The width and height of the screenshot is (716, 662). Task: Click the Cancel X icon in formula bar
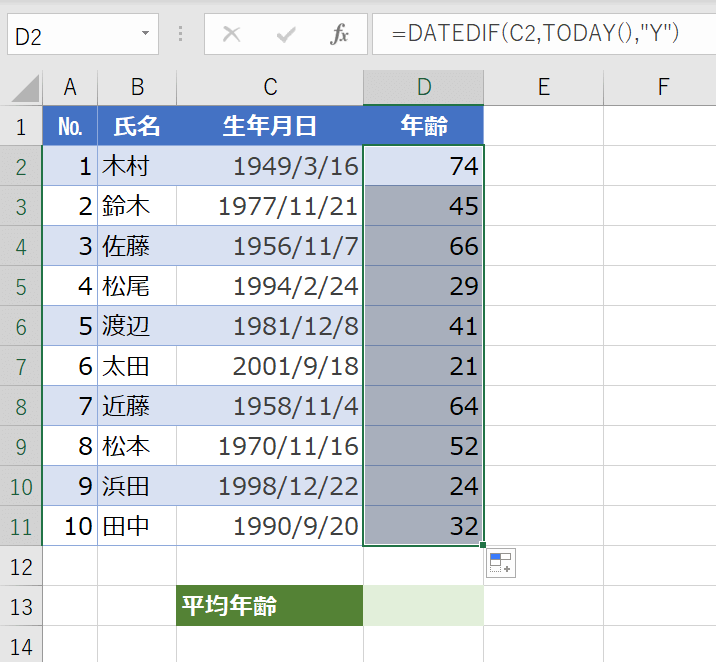click(x=232, y=35)
